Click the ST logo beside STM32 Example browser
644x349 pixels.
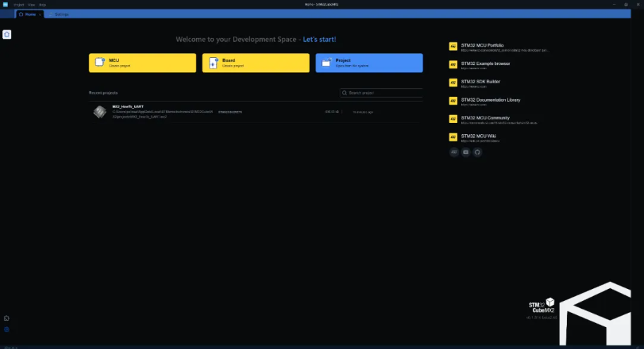(453, 64)
